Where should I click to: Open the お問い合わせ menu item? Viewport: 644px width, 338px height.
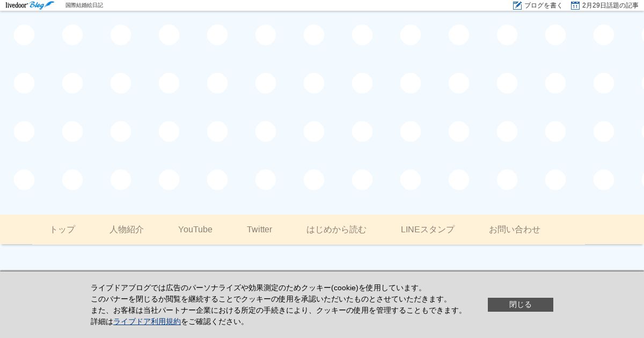(515, 230)
